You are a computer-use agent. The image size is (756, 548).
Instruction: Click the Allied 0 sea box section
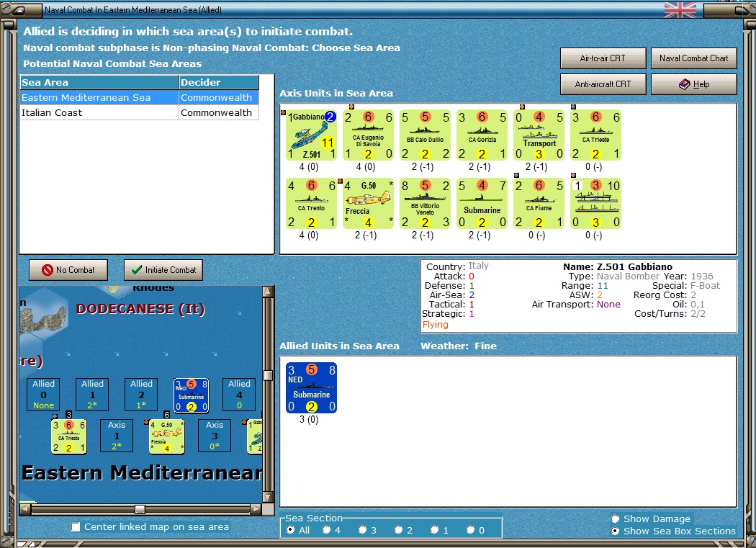pos(43,395)
